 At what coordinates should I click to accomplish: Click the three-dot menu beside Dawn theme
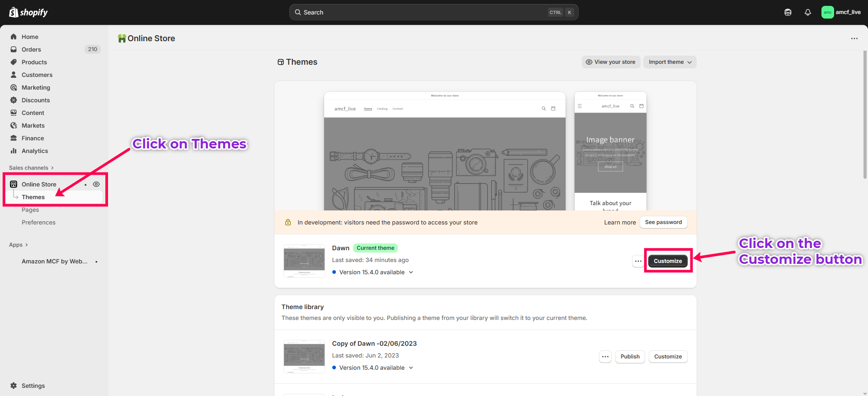[x=638, y=261]
